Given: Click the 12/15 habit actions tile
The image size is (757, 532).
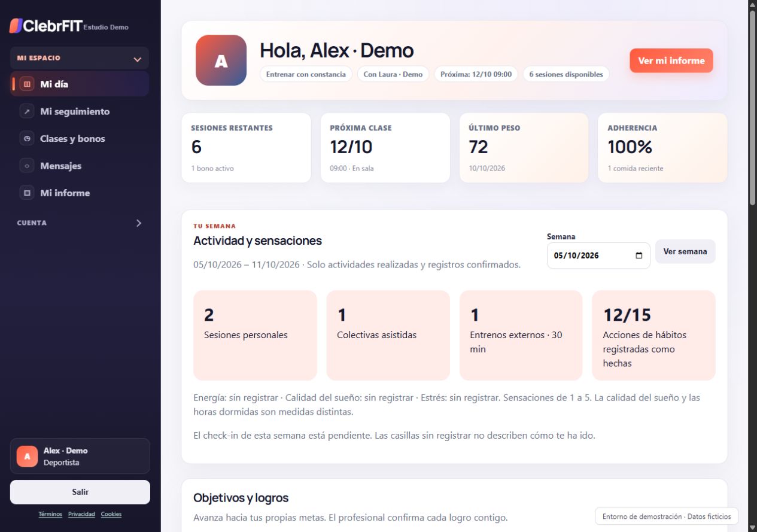Looking at the screenshot, I should (653, 335).
